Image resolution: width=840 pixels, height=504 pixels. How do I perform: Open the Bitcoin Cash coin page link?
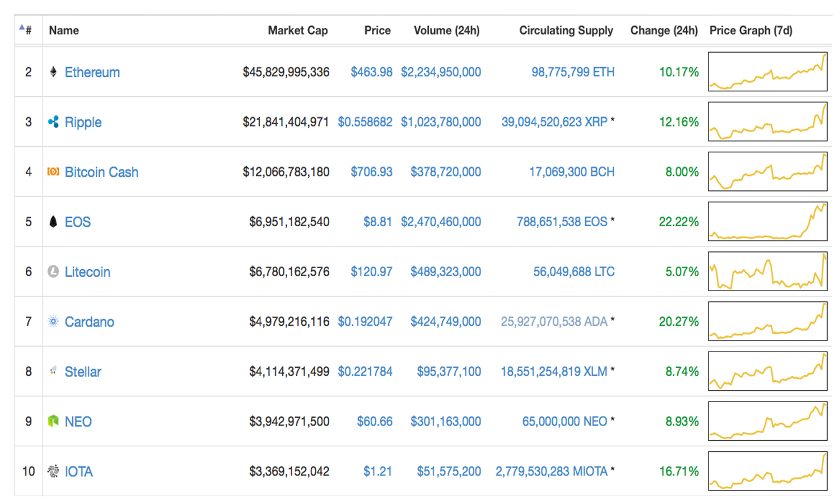click(101, 172)
